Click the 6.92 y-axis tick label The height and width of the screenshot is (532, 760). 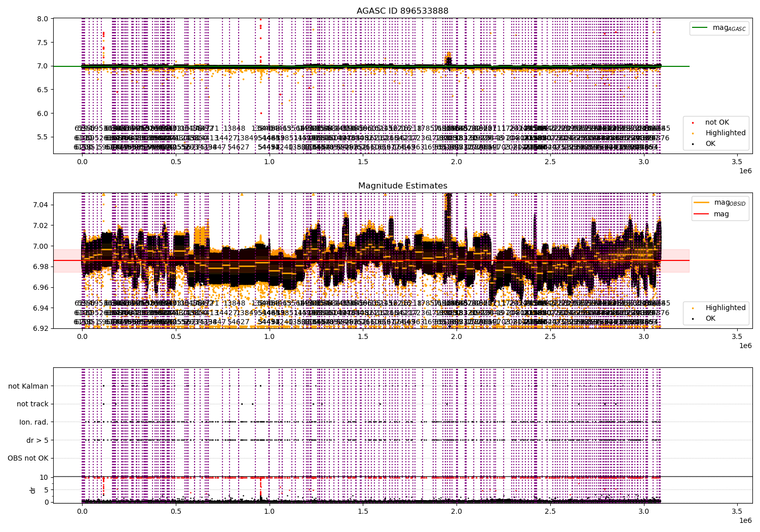[x=41, y=328]
